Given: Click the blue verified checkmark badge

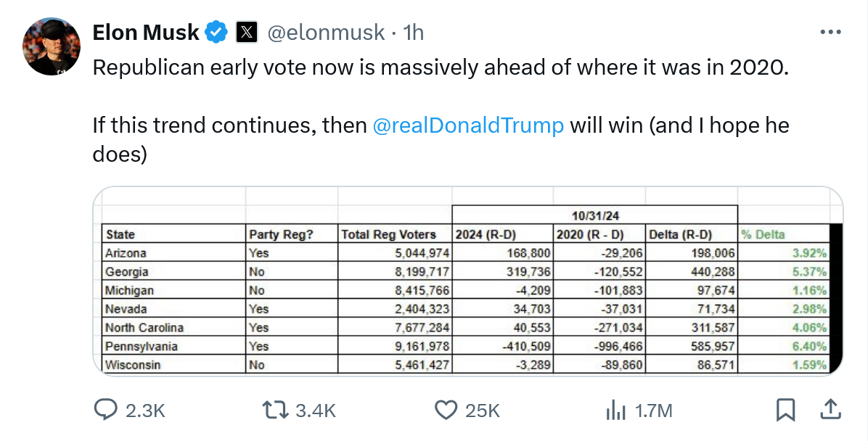Looking at the screenshot, I should pos(216,33).
